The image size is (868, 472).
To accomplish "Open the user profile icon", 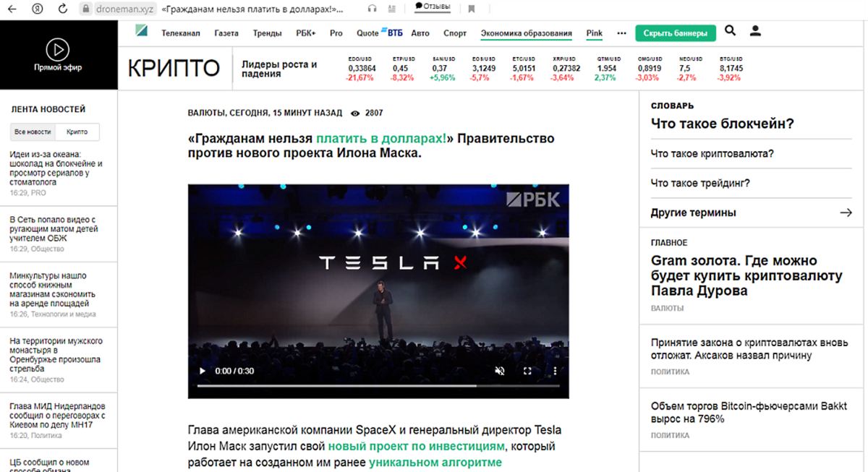I will click(755, 30).
